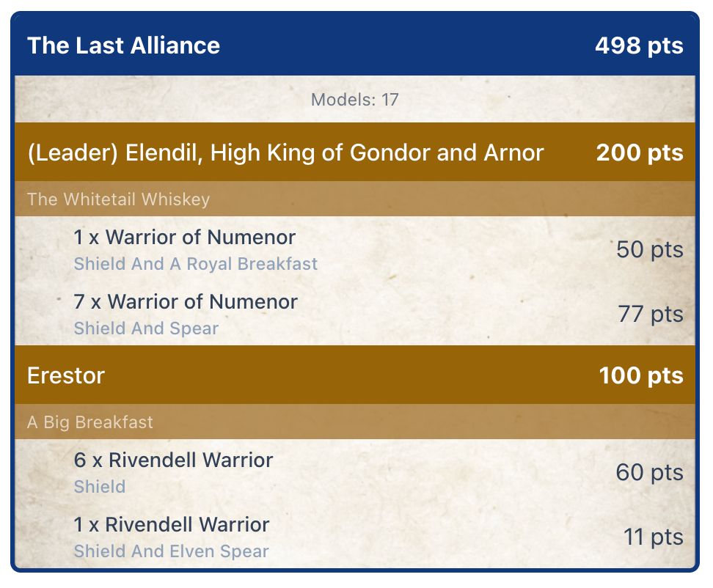Screen dimensions: 713x588
Task: Select the "7 x Warrior of Numenor" entry
Action: coord(186,302)
